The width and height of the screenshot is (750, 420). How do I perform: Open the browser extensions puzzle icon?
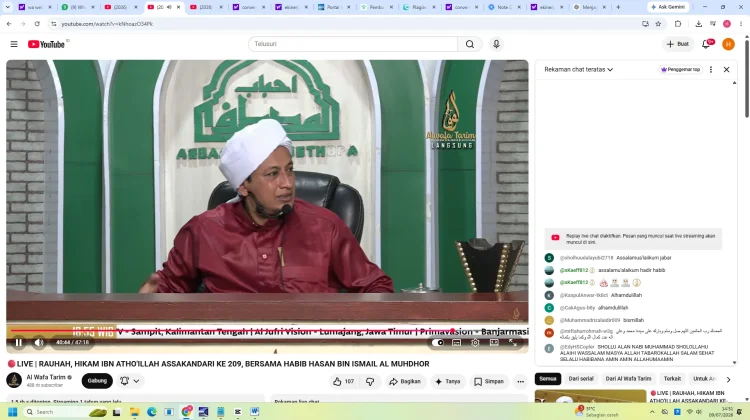pos(678,23)
